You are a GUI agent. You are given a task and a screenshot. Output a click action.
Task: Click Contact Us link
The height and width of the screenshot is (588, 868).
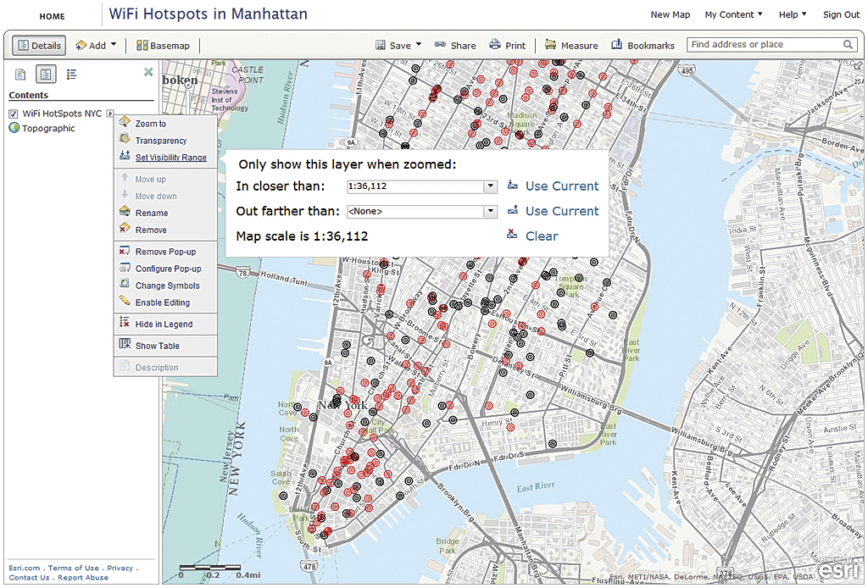[29, 578]
